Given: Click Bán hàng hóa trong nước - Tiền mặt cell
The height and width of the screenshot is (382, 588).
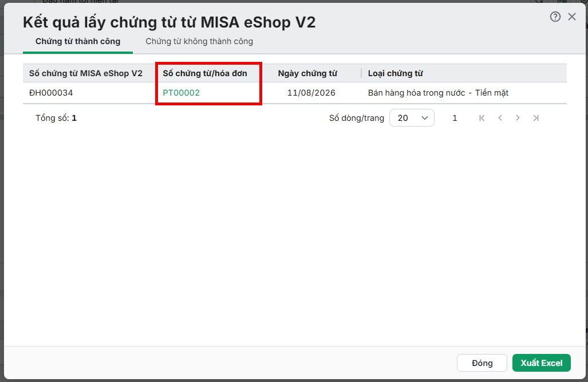Looking at the screenshot, I should pyautogui.click(x=438, y=93).
